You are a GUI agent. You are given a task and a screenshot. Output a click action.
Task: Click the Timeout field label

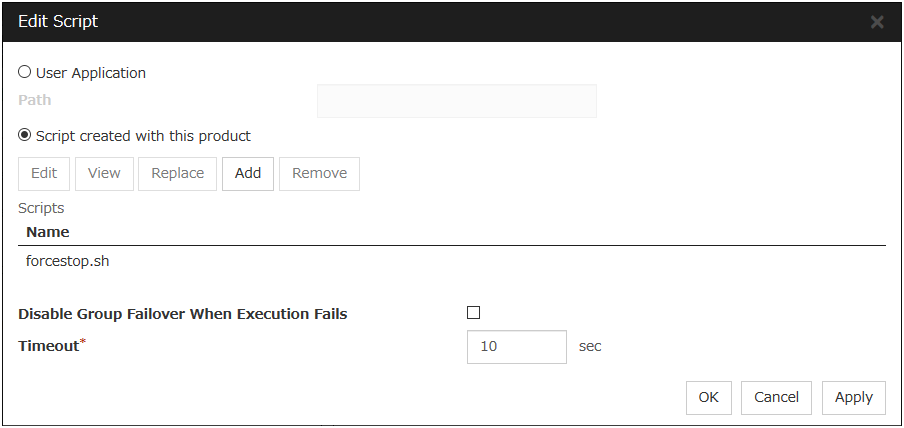48,347
